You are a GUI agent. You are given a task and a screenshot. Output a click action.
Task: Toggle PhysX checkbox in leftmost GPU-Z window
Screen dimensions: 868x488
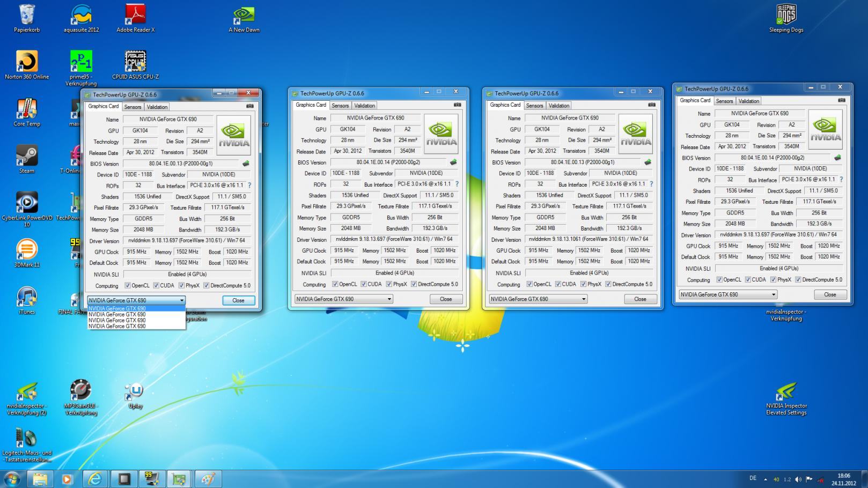point(181,286)
